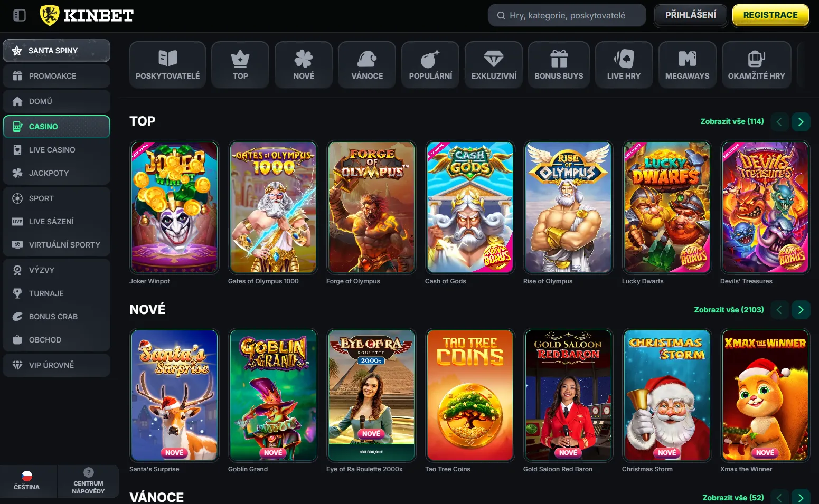The height and width of the screenshot is (504, 819).
Task: Go to Live Casino in sidebar
Action: click(52, 150)
